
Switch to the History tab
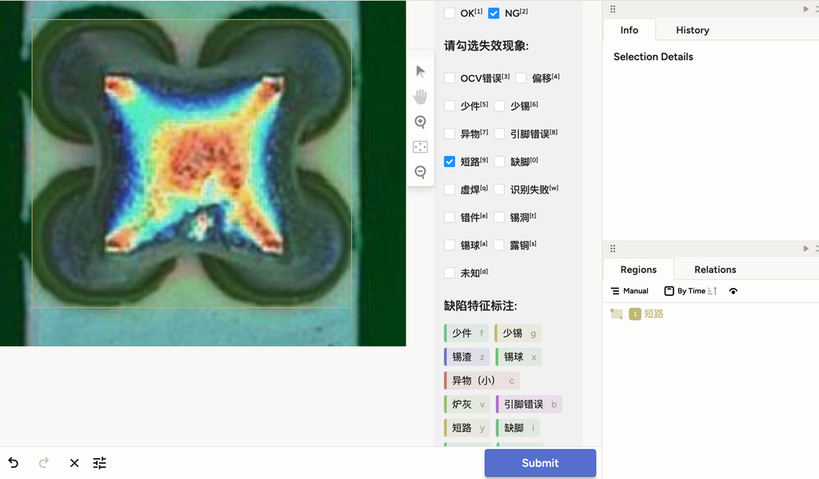pos(692,30)
